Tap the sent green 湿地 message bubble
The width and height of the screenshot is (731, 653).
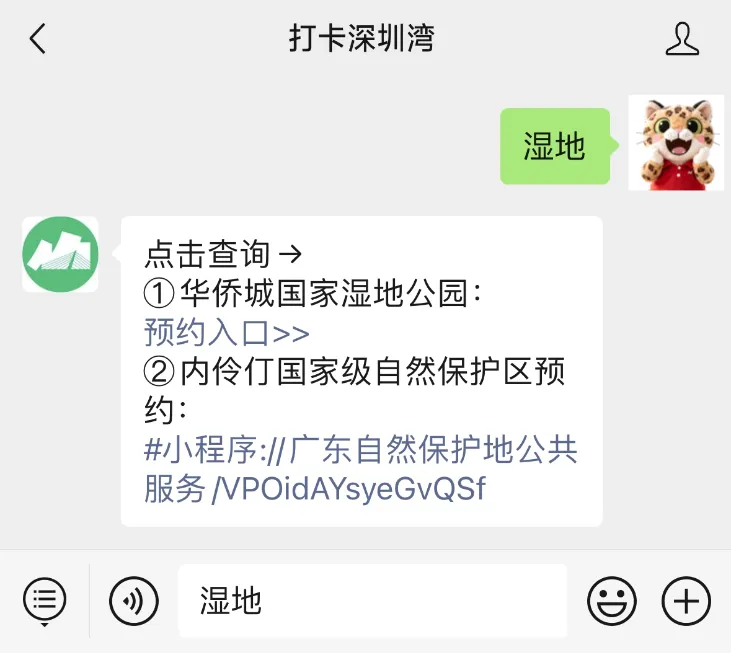coord(555,146)
